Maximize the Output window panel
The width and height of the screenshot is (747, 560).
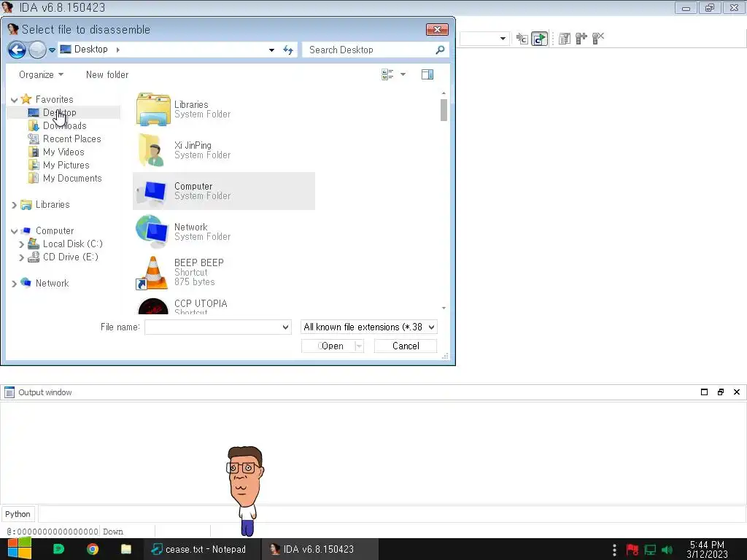coord(704,392)
